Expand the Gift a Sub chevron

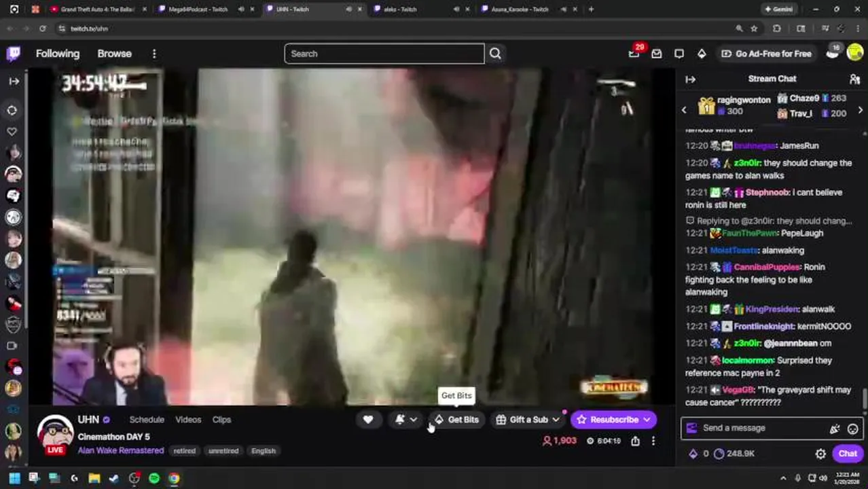556,420
